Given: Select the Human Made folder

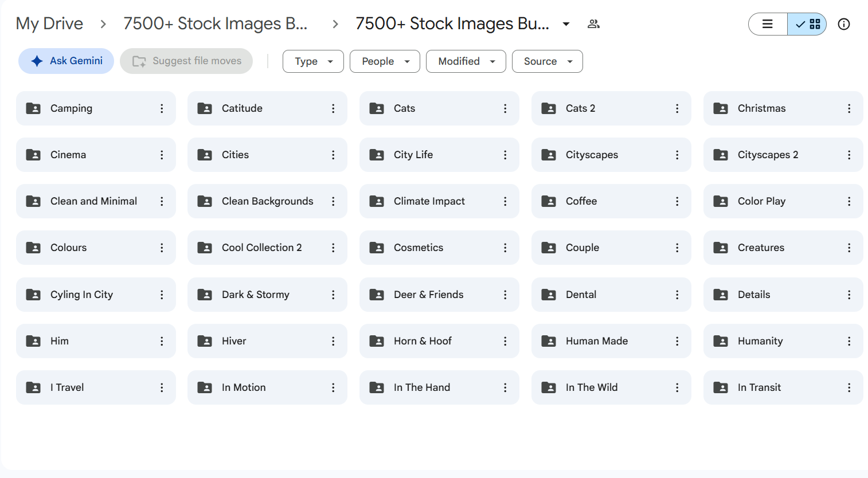Looking at the screenshot, I should click(611, 341).
